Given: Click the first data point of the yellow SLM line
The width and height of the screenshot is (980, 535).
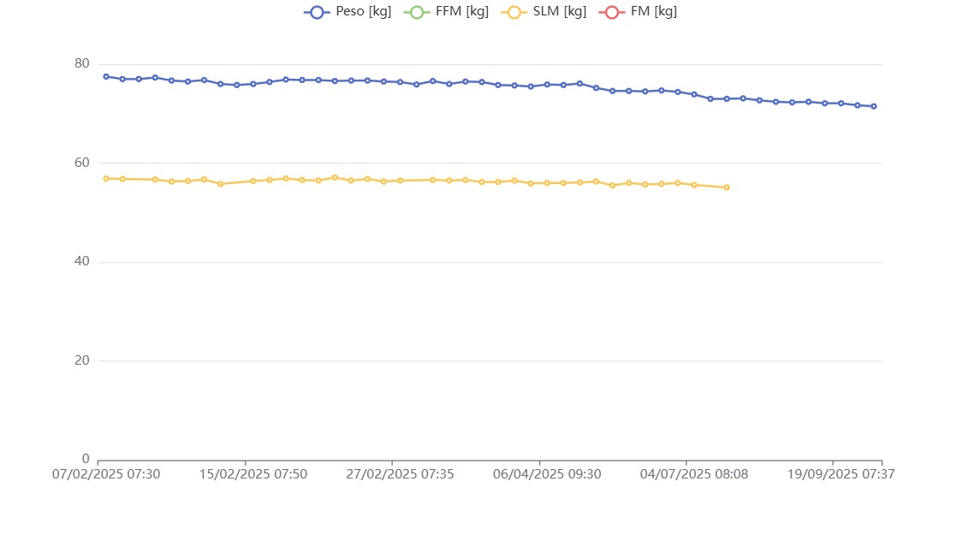Looking at the screenshot, I should point(106,178).
